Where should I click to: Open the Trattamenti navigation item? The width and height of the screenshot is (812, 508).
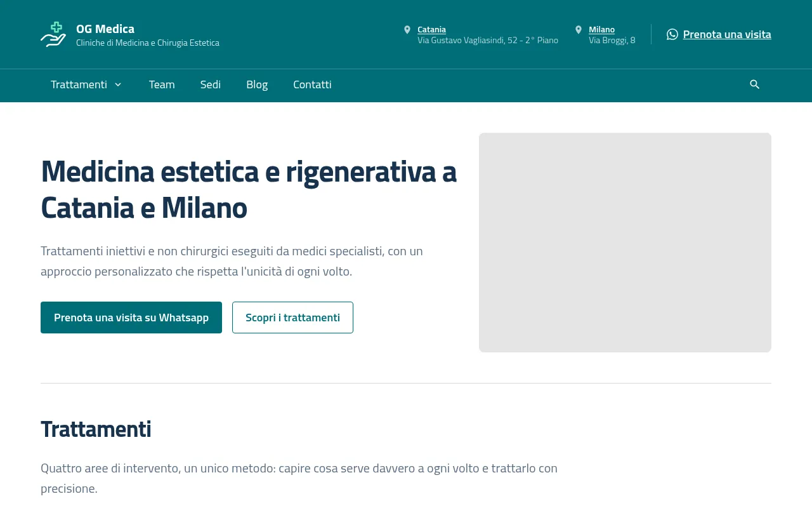point(79,84)
